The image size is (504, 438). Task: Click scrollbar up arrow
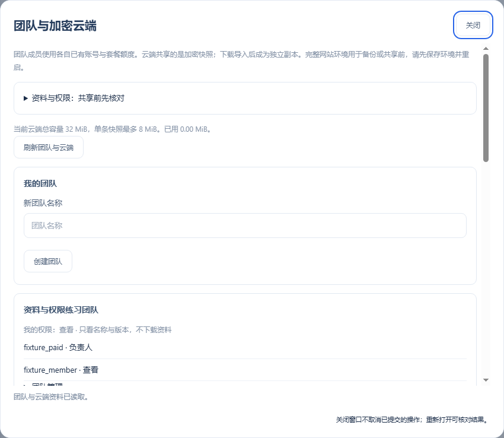pos(486,49)
